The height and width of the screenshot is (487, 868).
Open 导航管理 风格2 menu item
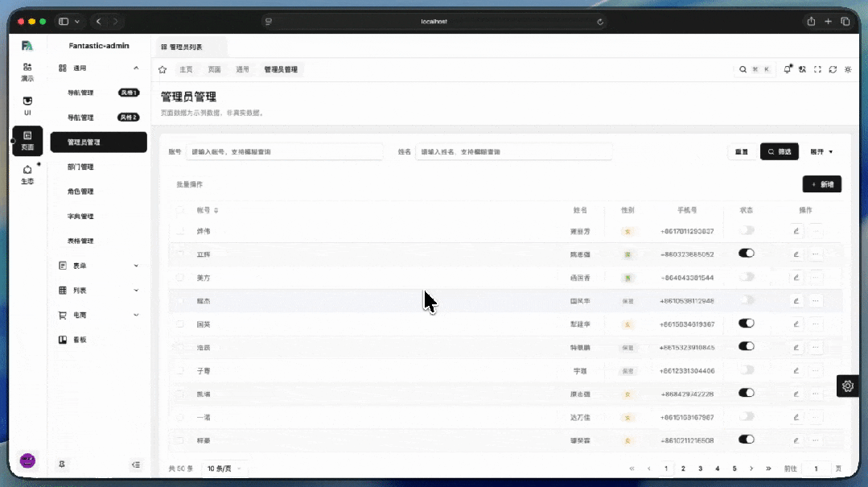[98, 118]
